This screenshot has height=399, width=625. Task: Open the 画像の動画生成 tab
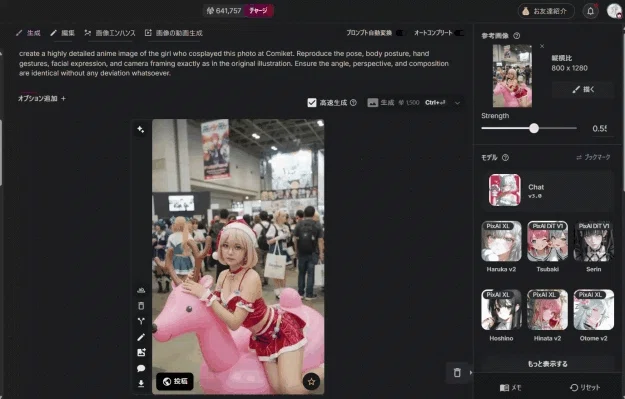[173, 33]
